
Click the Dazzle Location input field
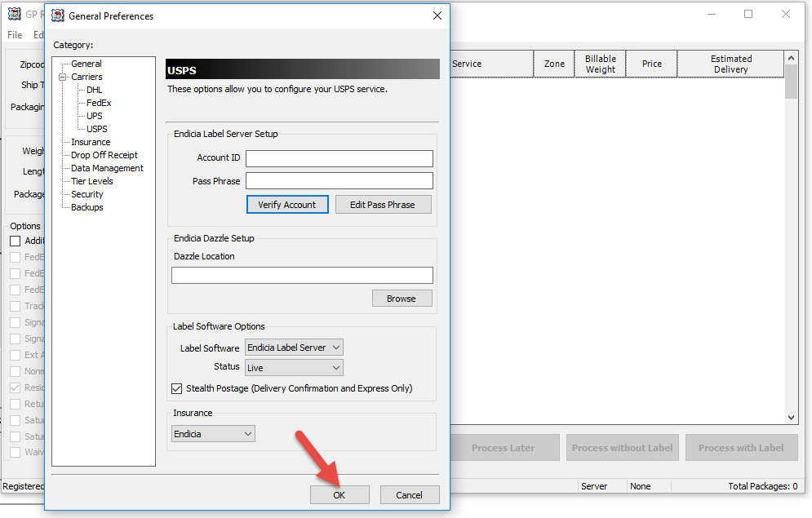[302, 275]
